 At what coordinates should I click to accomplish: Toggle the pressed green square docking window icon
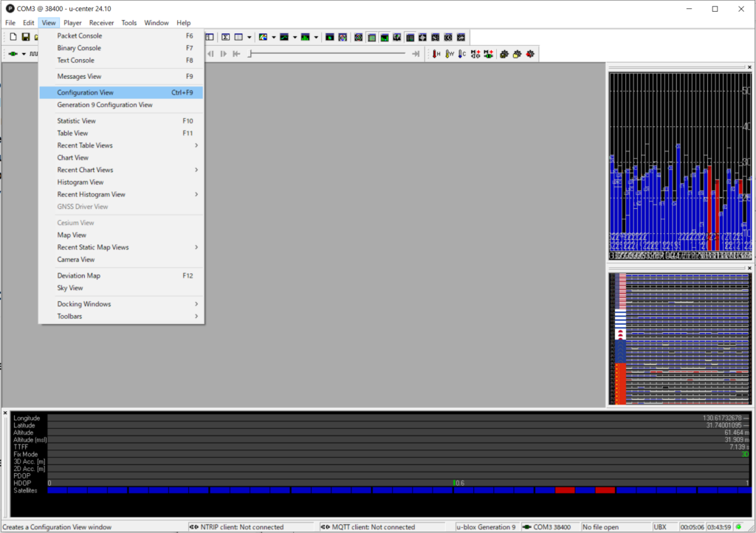pyautogui.click(x=372, y=37)
